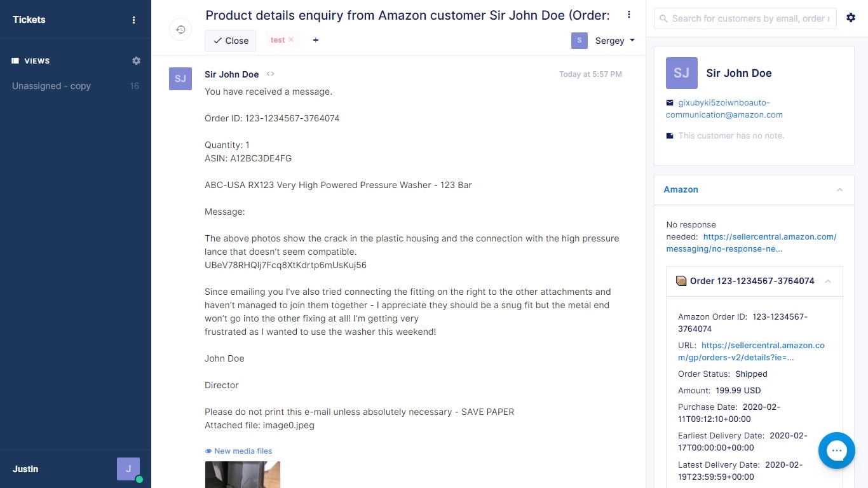Open the sidebar three-dot options menu
Viewport: 868px width, 488px height.
click(x=134, y=20)
